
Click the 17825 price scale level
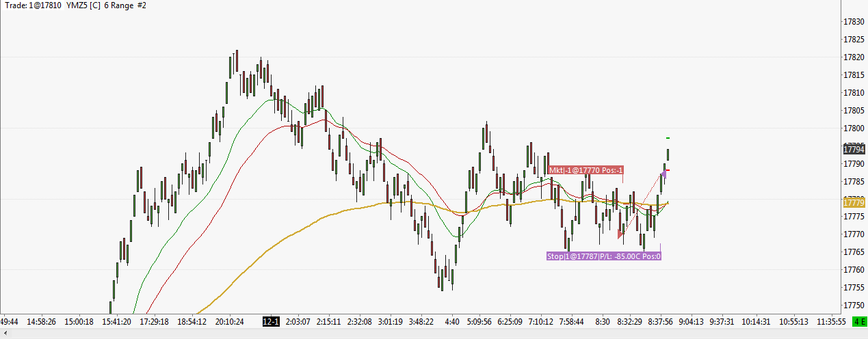tap(855, 57)
